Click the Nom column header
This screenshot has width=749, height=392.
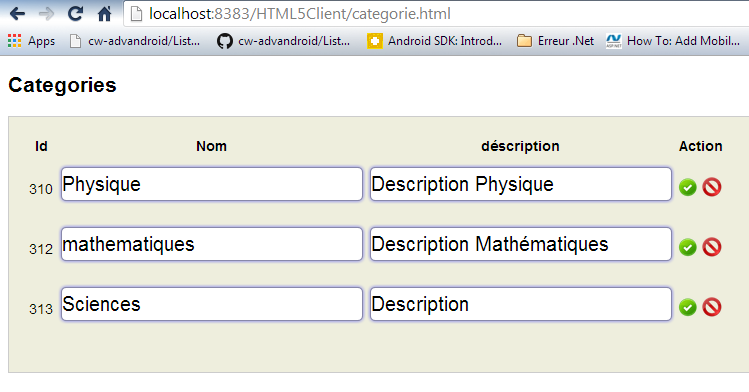(211, 146)
